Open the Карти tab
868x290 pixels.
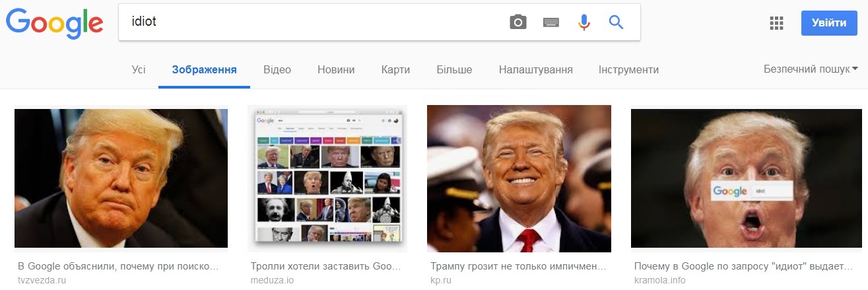click(x=395, y=69)
